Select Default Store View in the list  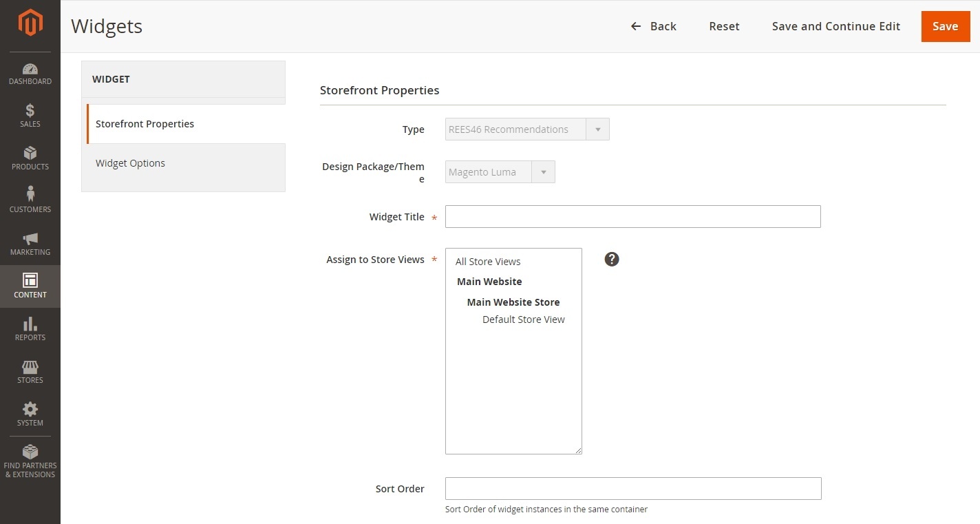[x=523, y=319]
